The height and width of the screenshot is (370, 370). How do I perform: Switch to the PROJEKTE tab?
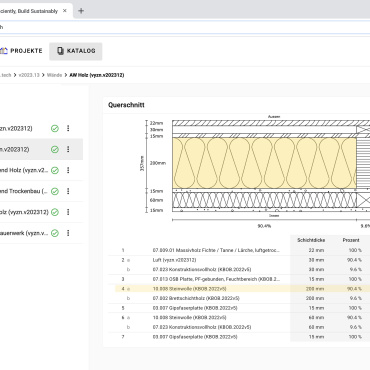tap(21, 51)
